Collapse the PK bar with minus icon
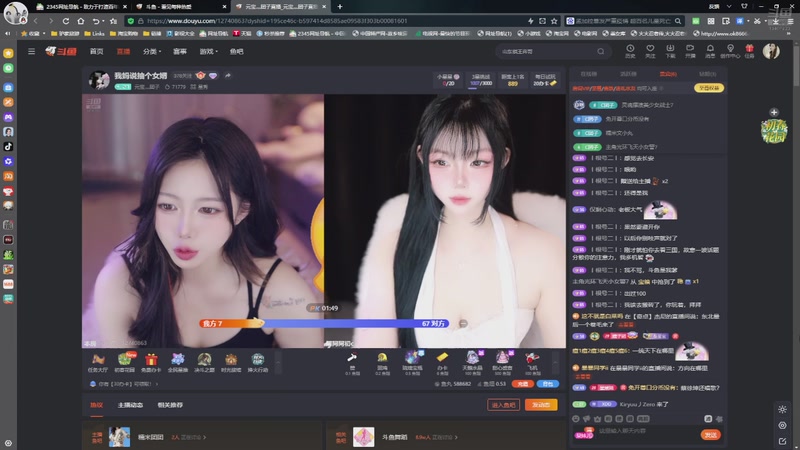The width and height of the screenshot is (800, 450). click(463, 323)
